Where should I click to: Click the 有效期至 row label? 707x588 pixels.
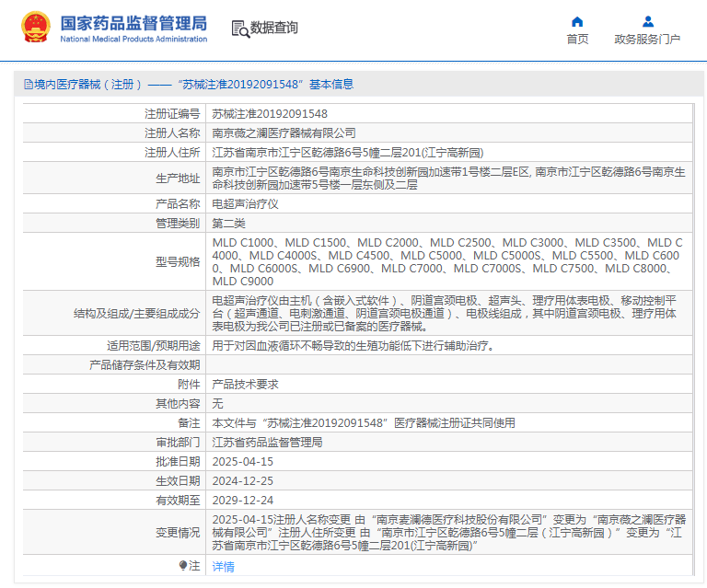point(178,501)
